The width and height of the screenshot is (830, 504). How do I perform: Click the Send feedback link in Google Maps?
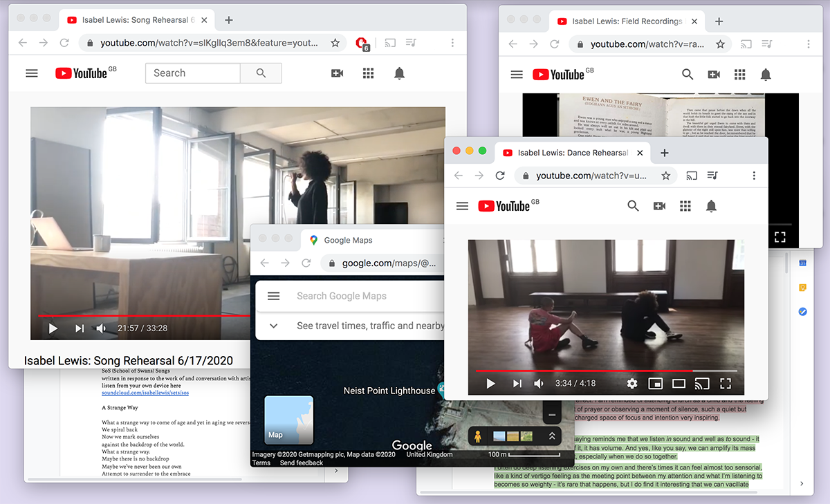pos(302,463)
